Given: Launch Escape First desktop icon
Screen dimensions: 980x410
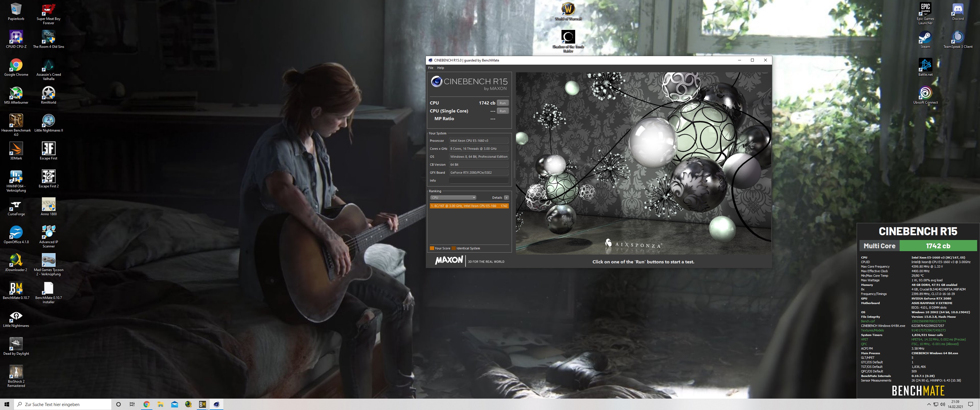Looking at the screenshot, I should (x=48, y=151).
